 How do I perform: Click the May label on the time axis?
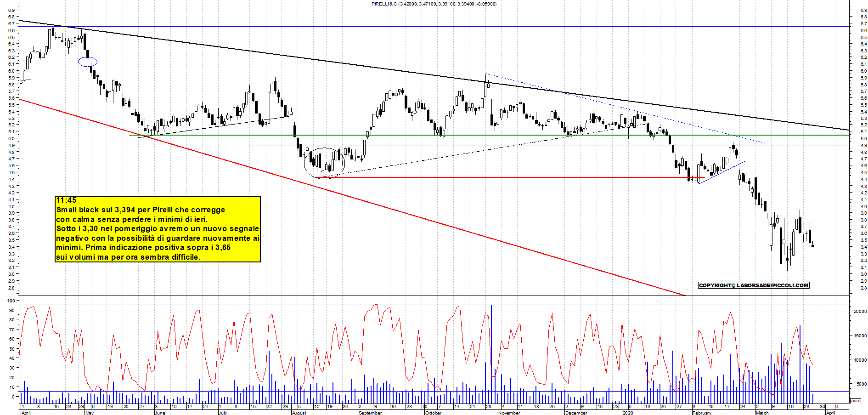90,413
